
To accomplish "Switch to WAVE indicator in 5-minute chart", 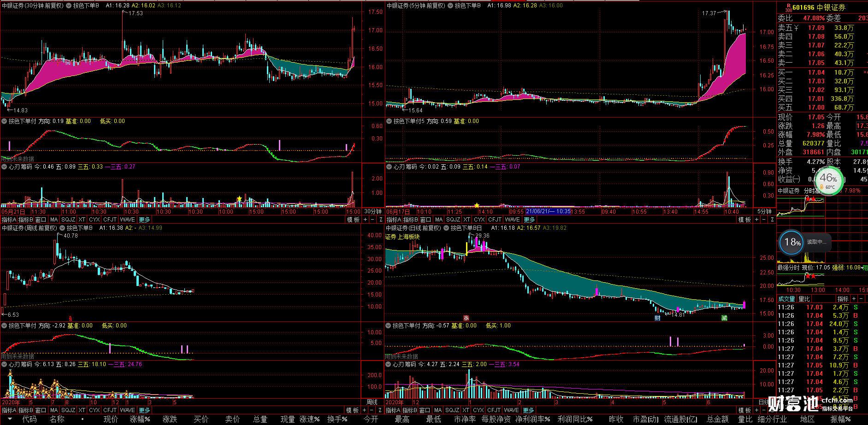I will [x=513, y=220].
